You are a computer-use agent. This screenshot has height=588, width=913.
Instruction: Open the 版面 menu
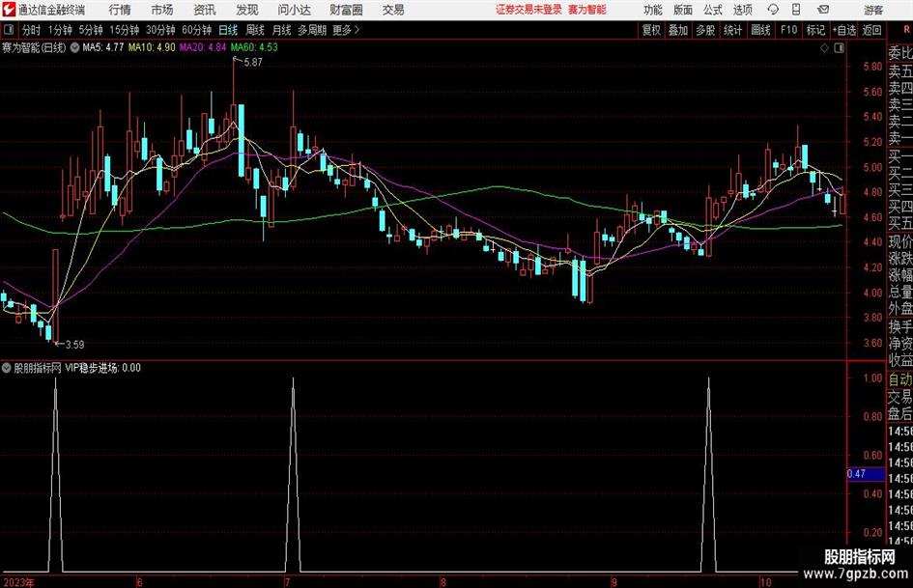click(682, 10)
